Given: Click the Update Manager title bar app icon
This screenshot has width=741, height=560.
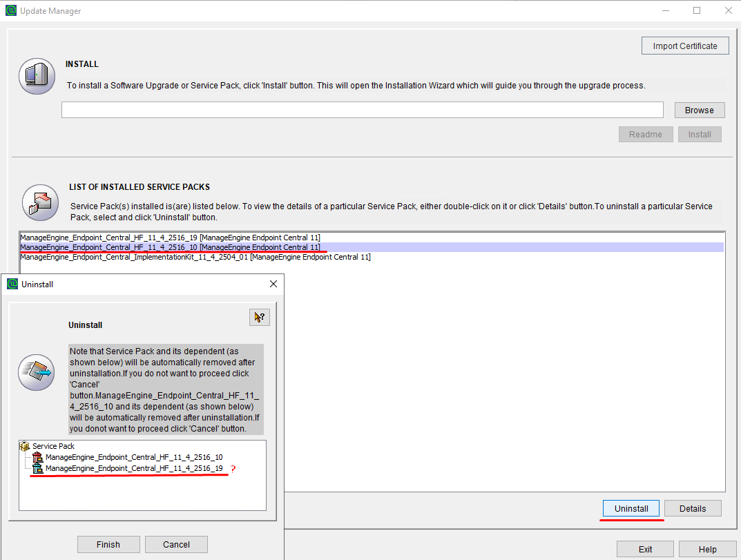Looking at the screenshot, I should 11,10.
